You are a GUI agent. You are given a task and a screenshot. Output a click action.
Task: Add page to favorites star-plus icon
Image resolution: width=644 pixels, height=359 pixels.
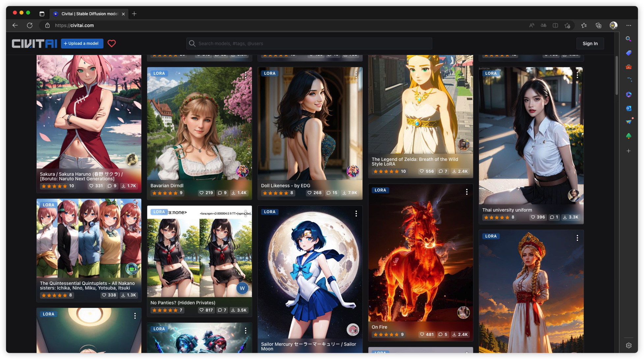point(567,25)
